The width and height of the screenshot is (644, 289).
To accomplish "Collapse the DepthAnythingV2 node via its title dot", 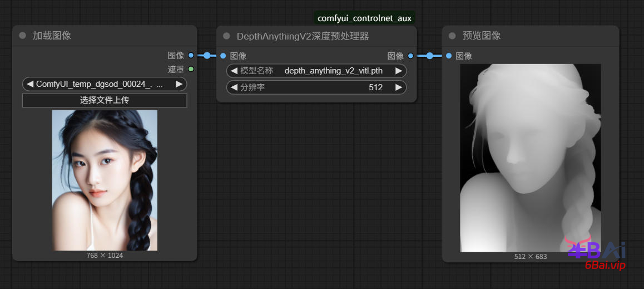I will tap(226, 36).
